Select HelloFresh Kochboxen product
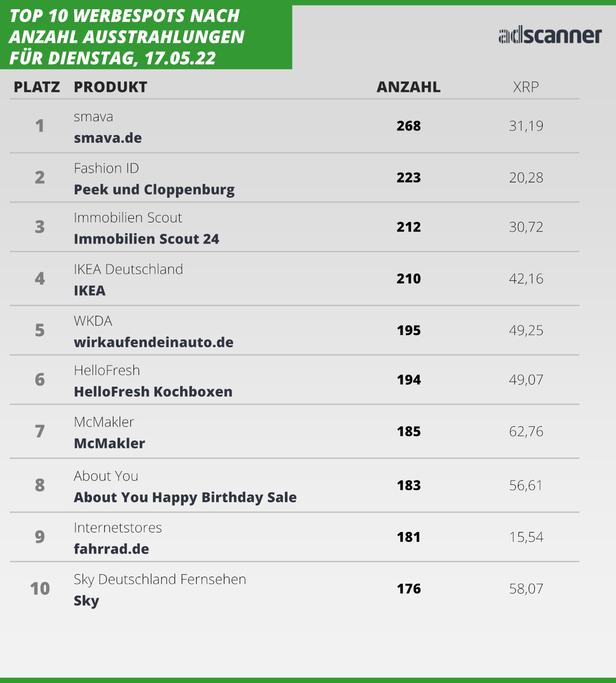This screenshot has height=683, width=616. click(153, 392)
